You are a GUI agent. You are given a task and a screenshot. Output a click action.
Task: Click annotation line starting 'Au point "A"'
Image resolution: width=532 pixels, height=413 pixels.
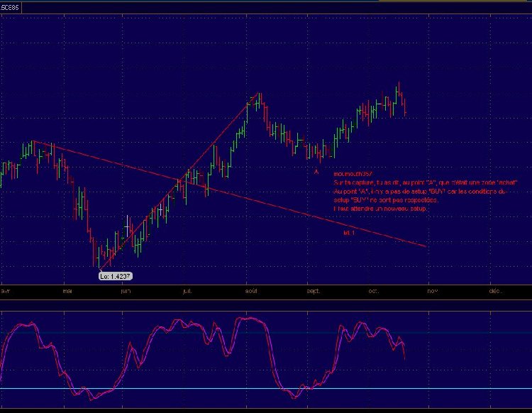420,192
